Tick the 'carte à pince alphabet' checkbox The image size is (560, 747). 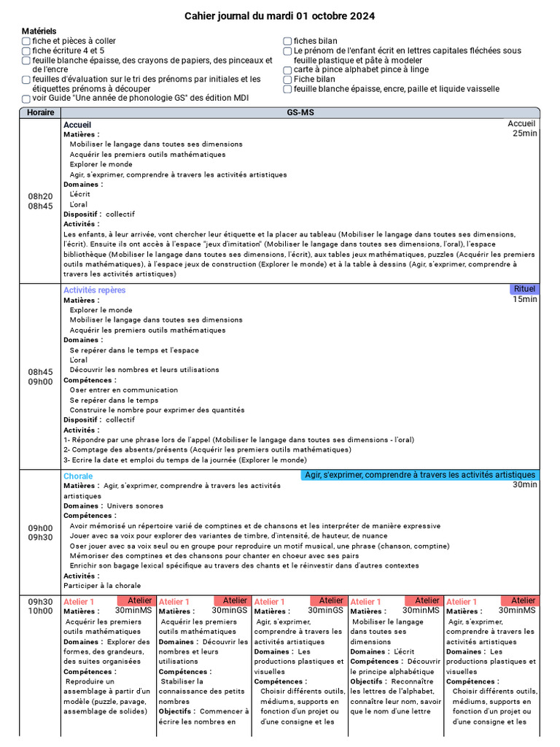coord(287,70)
